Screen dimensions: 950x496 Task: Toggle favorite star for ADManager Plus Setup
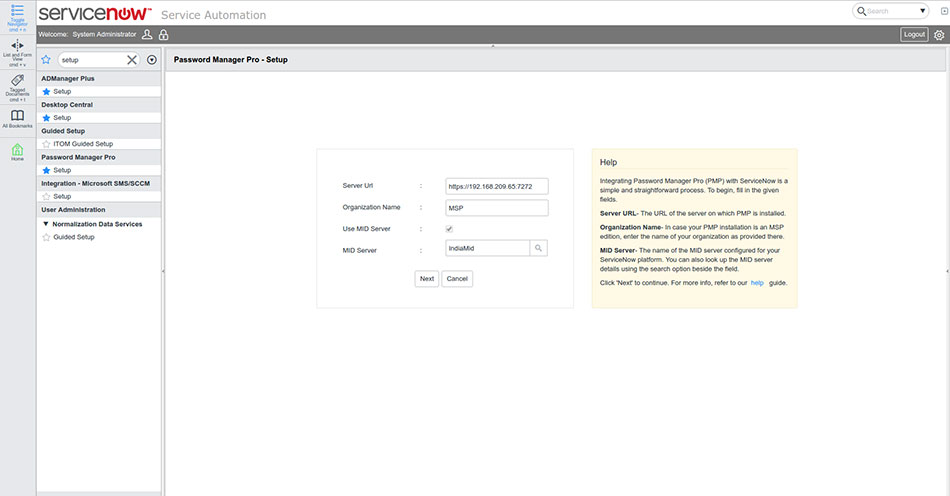[x=46, y=91]
